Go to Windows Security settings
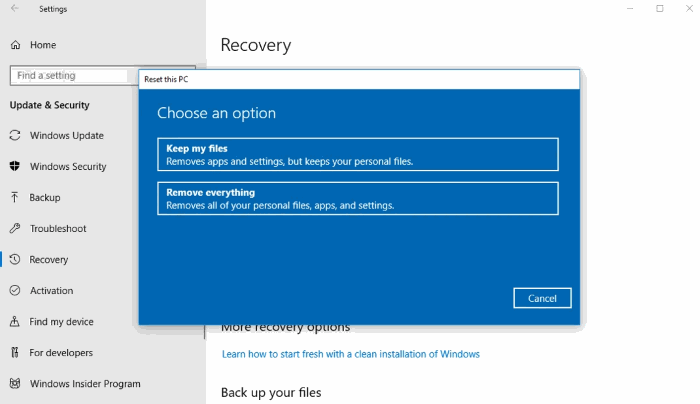 tap(68, 167)
